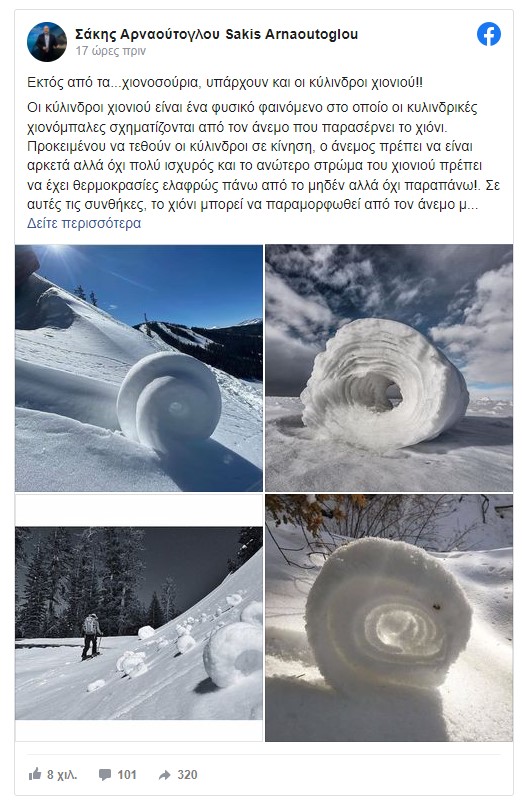This screenshot has height=803, width=526.
Task: Open photo with skier and snow rollers
Action: (x=139, y=623)
